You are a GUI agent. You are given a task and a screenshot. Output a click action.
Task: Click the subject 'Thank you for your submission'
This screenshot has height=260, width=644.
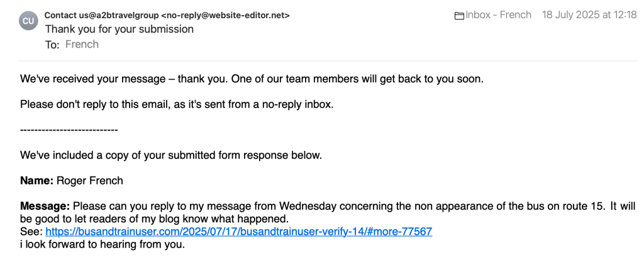click(x=119, y=29)
